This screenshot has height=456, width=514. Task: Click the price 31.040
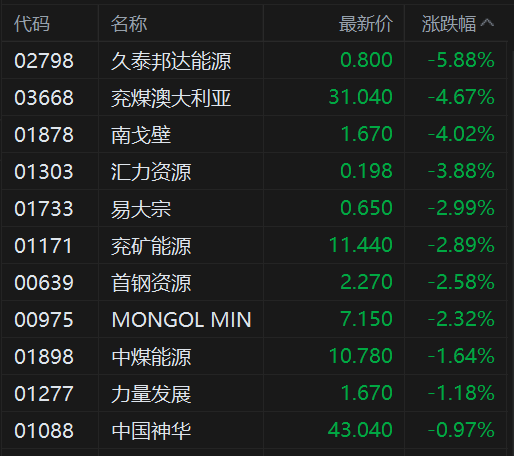[361, 97]
